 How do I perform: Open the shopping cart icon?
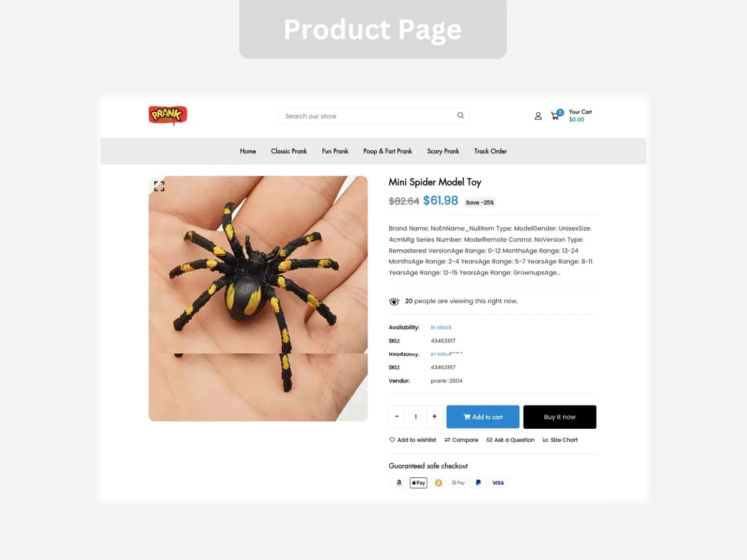556,116
